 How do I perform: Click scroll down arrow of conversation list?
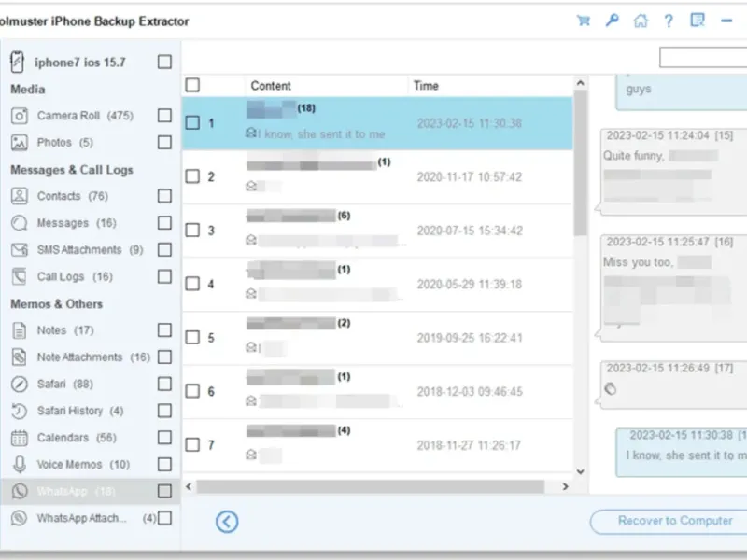click(x=580, y=472)
